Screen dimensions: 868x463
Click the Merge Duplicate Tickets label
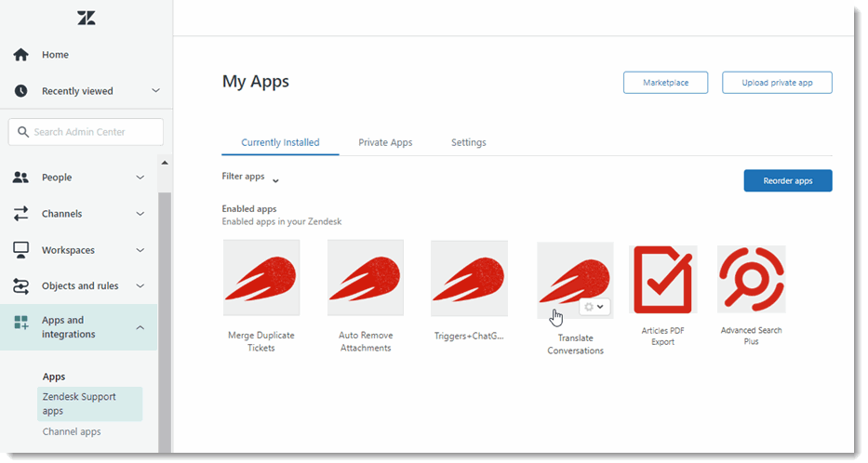click(x=261, y=341)
